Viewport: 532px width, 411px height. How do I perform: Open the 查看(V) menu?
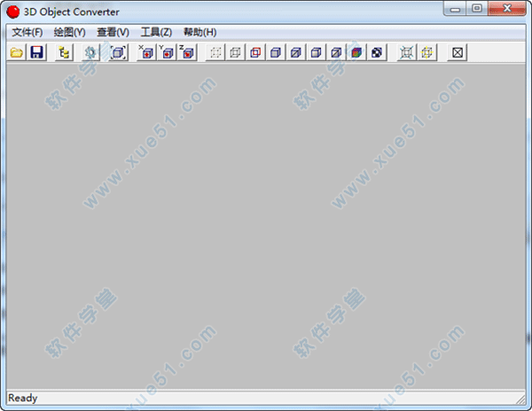pyautogui.click(x=113, y=32)
